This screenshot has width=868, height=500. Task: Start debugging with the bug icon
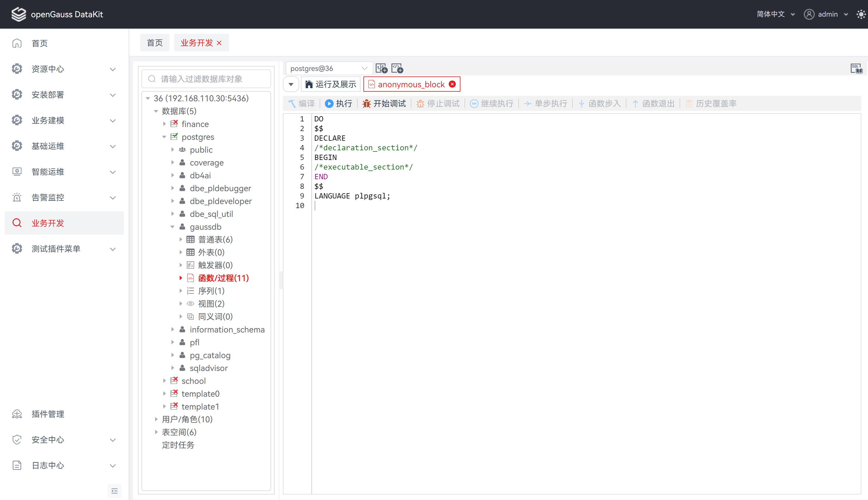(366, 103)
